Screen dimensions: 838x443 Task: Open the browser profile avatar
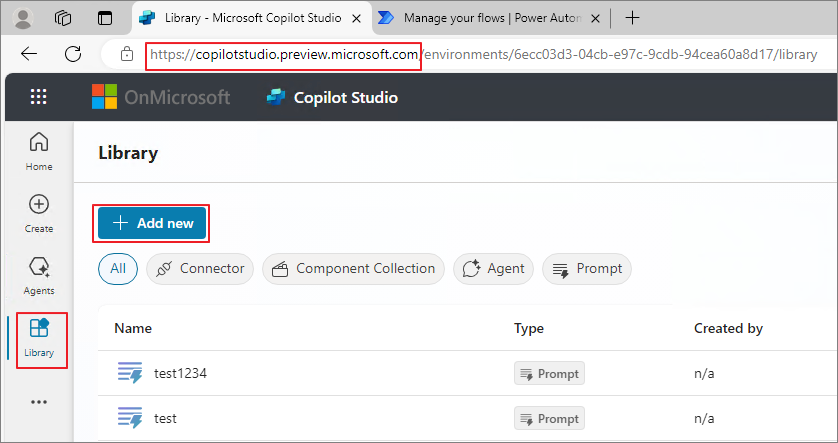[23, 18]
